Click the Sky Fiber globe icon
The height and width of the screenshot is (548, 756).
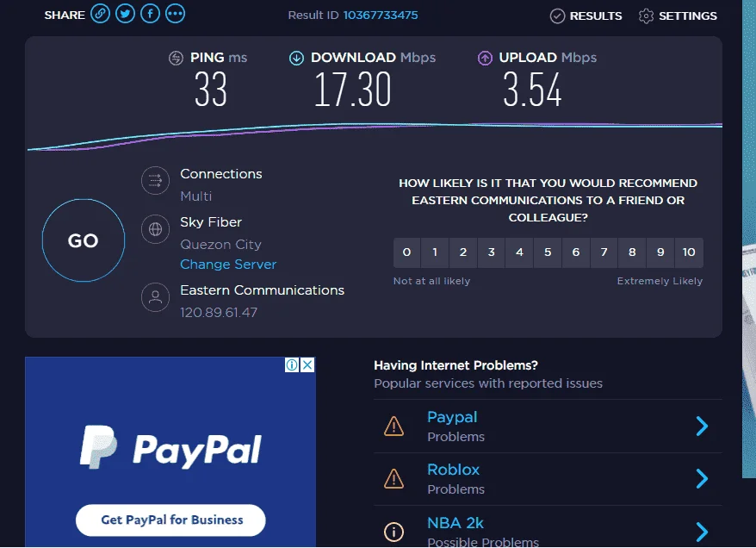pyautogui.click(x=155, y=229)
